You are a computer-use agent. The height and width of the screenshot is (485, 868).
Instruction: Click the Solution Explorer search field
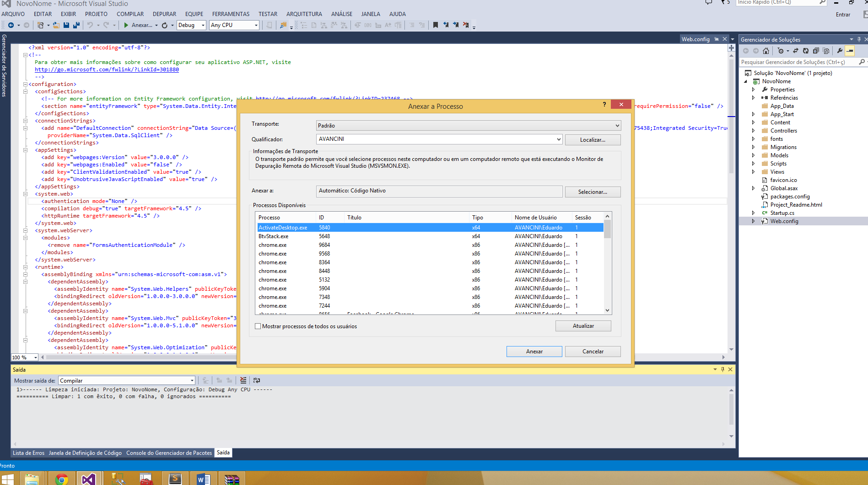[x=798, y=62]
